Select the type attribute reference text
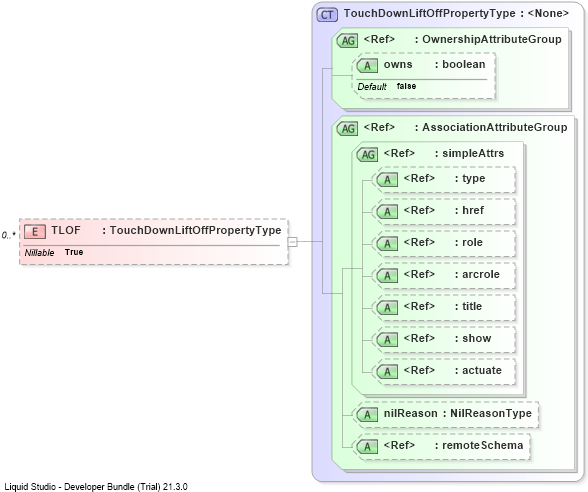588x492 pixels. click(x=444, y=178)
